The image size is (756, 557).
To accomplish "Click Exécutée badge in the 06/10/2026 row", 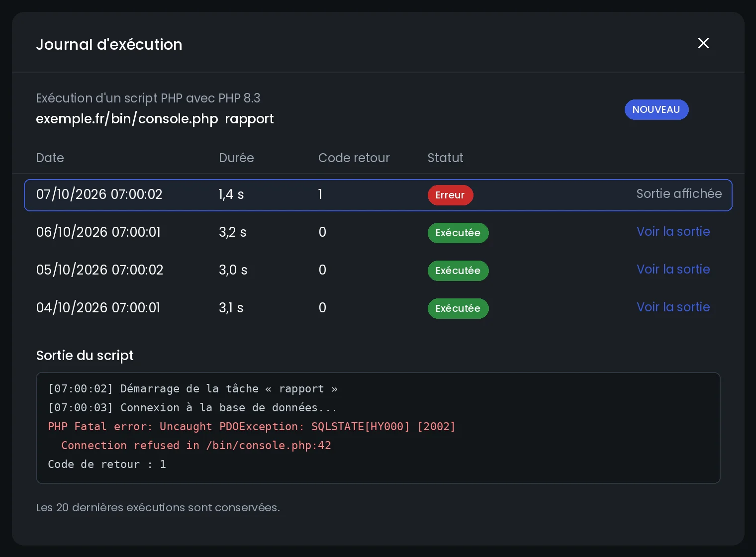I will click(458, 233).
